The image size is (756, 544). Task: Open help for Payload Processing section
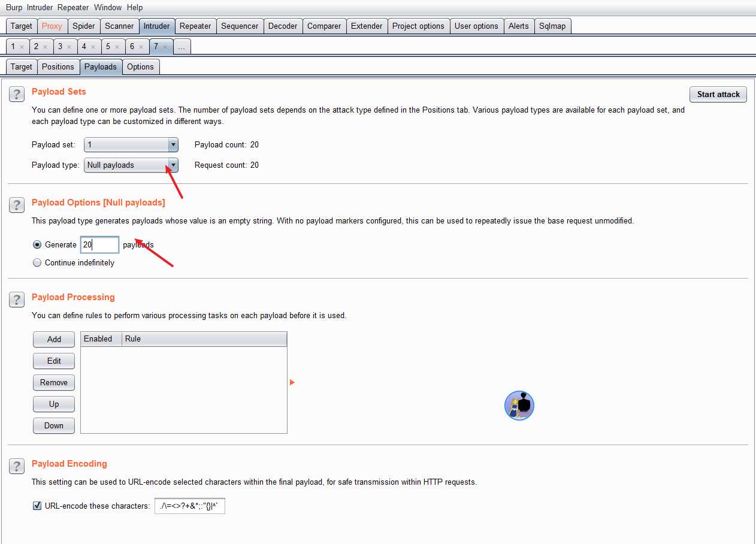point(16,300)
